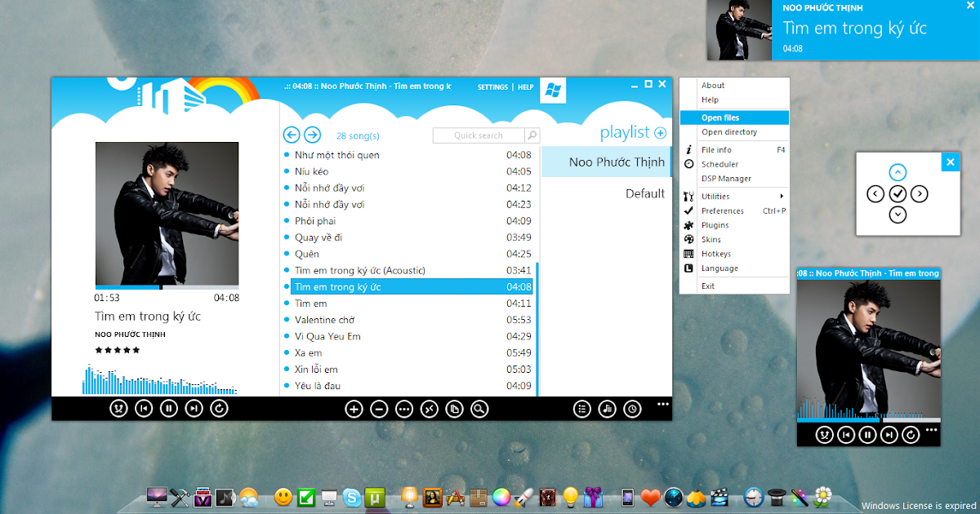Select song 'Xin lỗi em'
This screenshot has width=980, height=514.
(x=410, y=370)
